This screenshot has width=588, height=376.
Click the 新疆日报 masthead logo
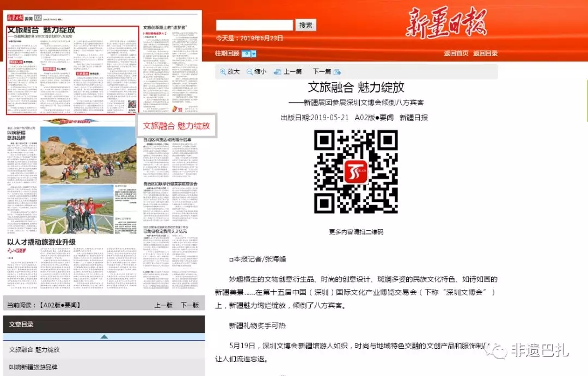pos(446,23)
